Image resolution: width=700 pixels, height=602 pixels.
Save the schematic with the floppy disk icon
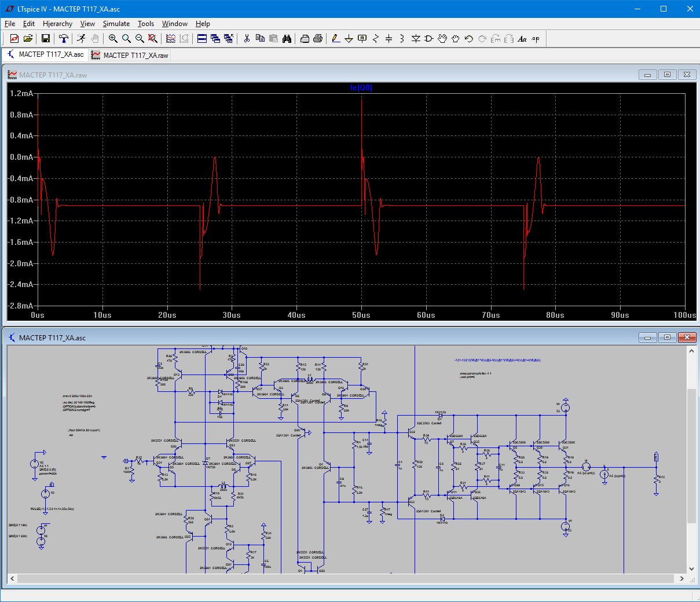coord(46,39)
